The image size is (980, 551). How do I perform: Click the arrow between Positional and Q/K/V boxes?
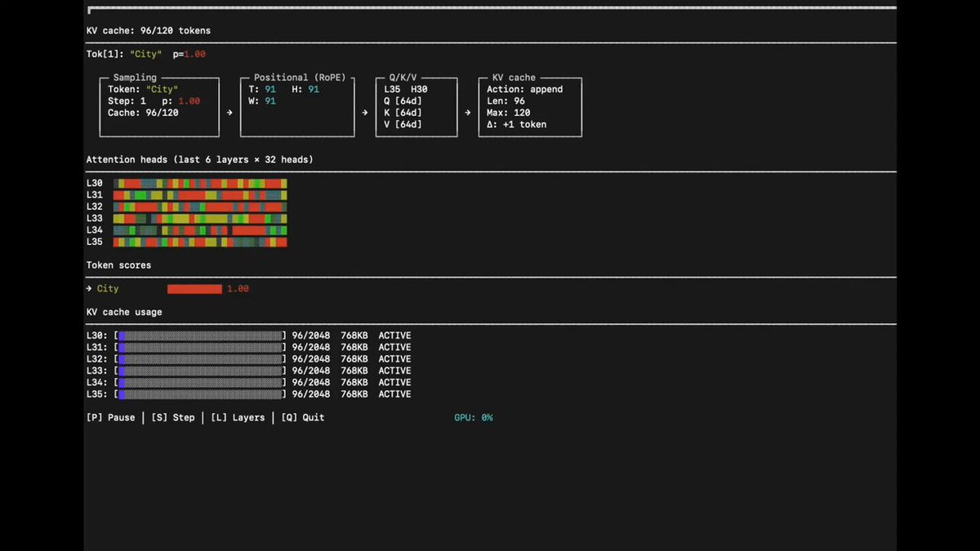365,113
